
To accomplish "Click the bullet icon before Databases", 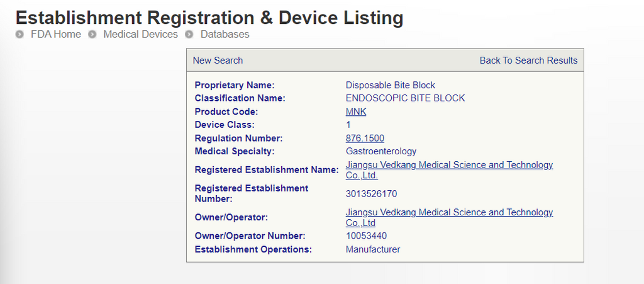I will click(189, 35).
